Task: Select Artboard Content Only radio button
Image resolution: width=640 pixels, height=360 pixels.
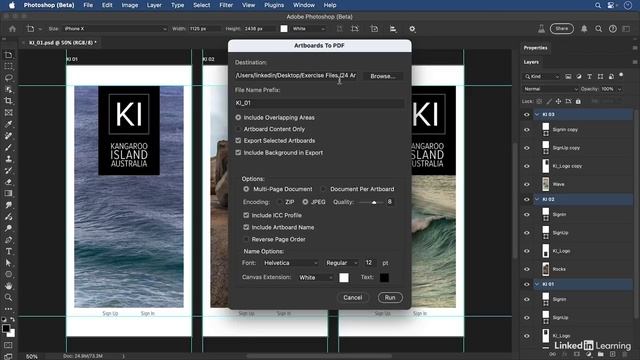Action: (238, 129)
